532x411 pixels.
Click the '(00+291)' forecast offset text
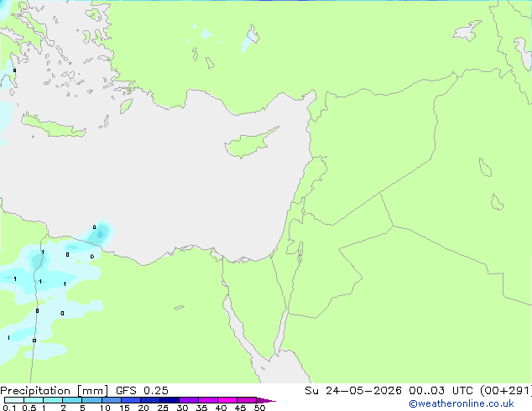506,391
